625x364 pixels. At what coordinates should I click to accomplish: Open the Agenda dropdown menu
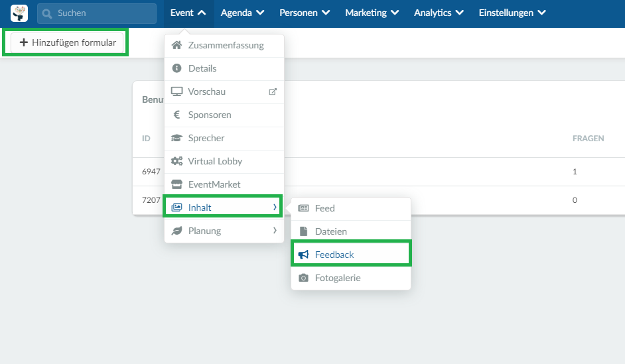tap(242, 13)
